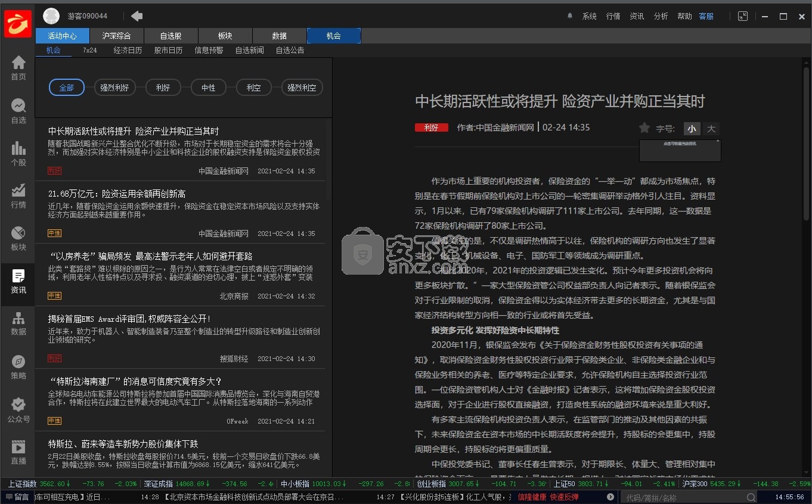Image resolution: width=812 pixels, height=504 pixels.
Task: Open news 揭秘首届EMS Award评审团
Action: [180, 337]
